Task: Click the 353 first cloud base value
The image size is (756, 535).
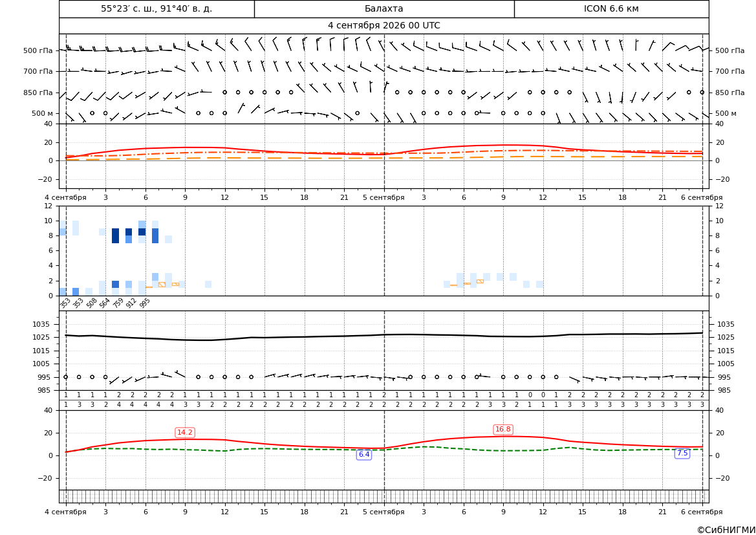Action: point(65,303)
